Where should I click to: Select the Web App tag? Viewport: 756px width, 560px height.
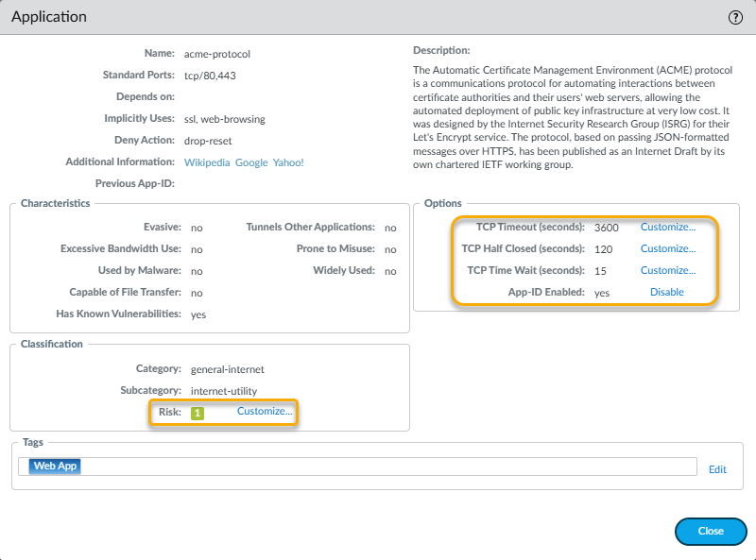[x=55, y=467]
